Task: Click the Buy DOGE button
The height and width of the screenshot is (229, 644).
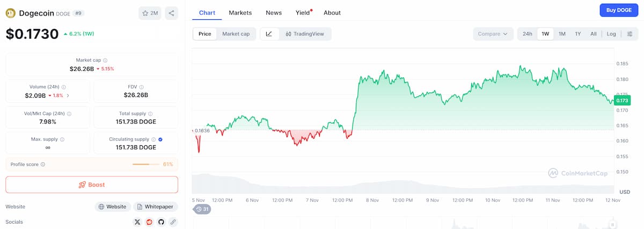Action: pyautogui.click(x=619, y=10)
